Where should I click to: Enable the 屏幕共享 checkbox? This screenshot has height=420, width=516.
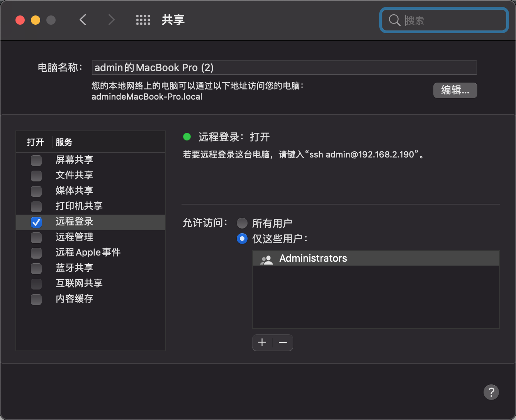36,160
